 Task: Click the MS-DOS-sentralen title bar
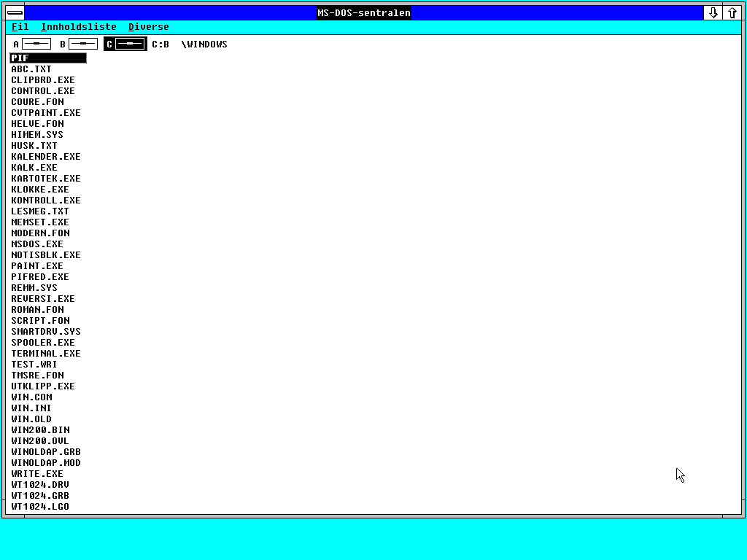tap(364, 13)
